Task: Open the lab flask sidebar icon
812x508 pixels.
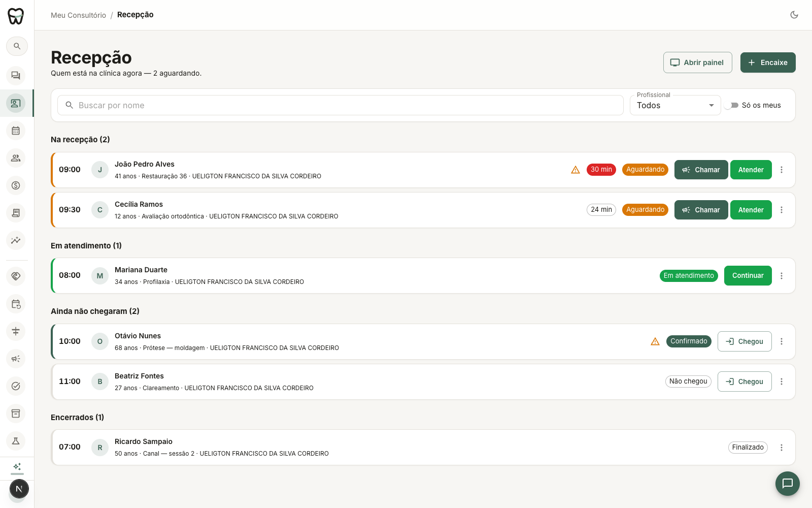Action: click(x=16, y=441)
